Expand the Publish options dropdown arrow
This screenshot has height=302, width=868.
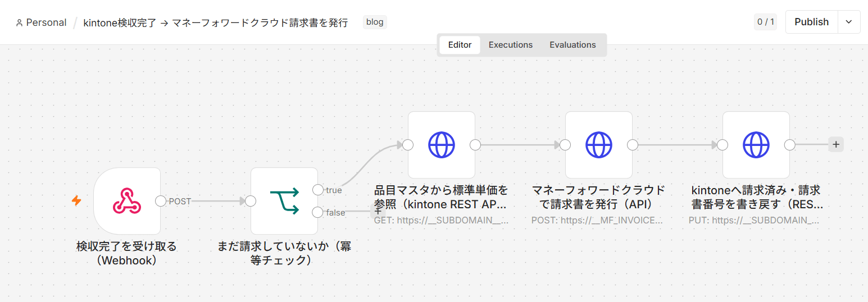[849, 22]
